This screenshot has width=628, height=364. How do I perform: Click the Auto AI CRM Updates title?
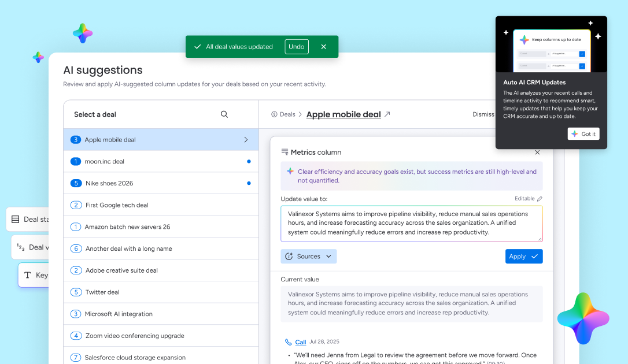(534, 83)
